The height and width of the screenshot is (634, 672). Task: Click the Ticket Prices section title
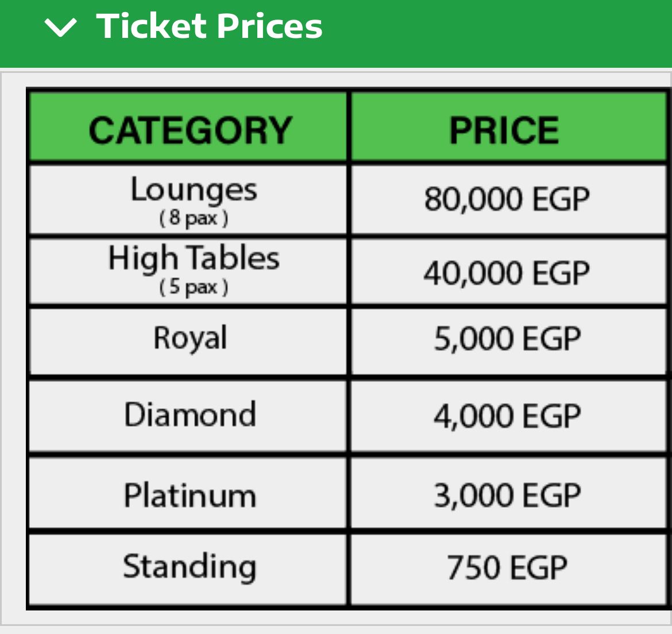pos(209,26)
